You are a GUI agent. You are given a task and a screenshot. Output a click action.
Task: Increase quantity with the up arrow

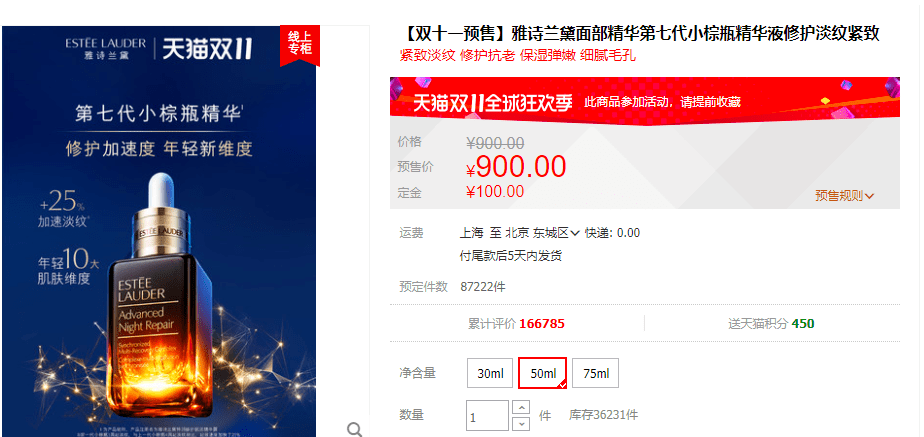pyautogui.click(x=521, y=408)
